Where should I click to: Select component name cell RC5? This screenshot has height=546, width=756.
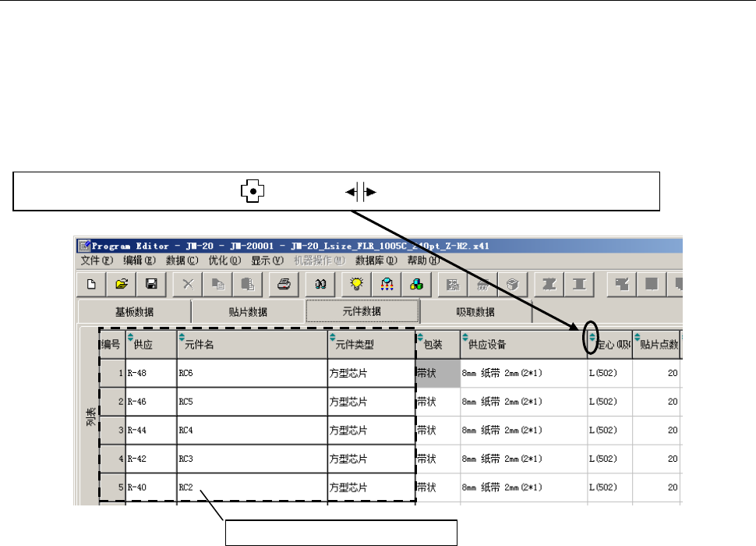tap(253, 401)
